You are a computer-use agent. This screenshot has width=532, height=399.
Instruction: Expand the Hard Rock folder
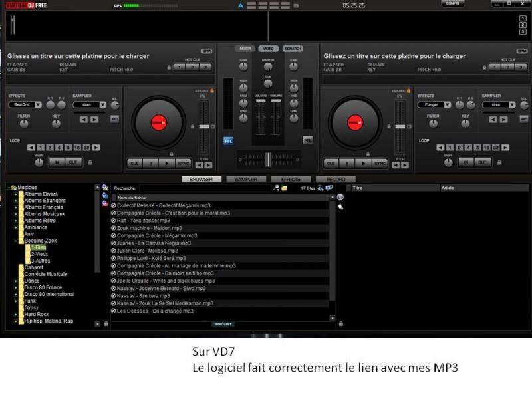pyautogui.click(x=15, y=315)
